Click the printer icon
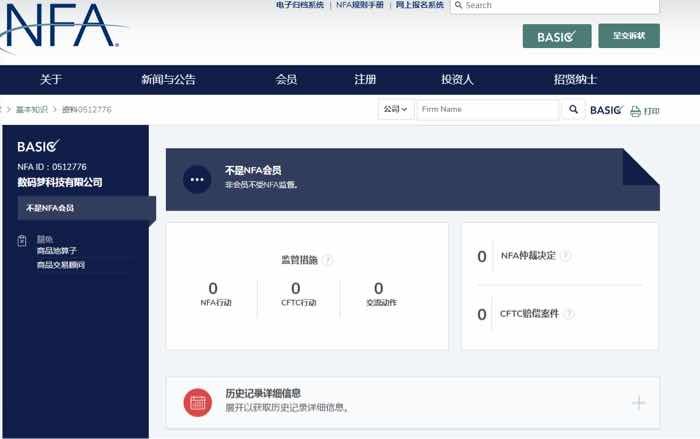The width and height of the screenshot is (700, 439). 635,111
